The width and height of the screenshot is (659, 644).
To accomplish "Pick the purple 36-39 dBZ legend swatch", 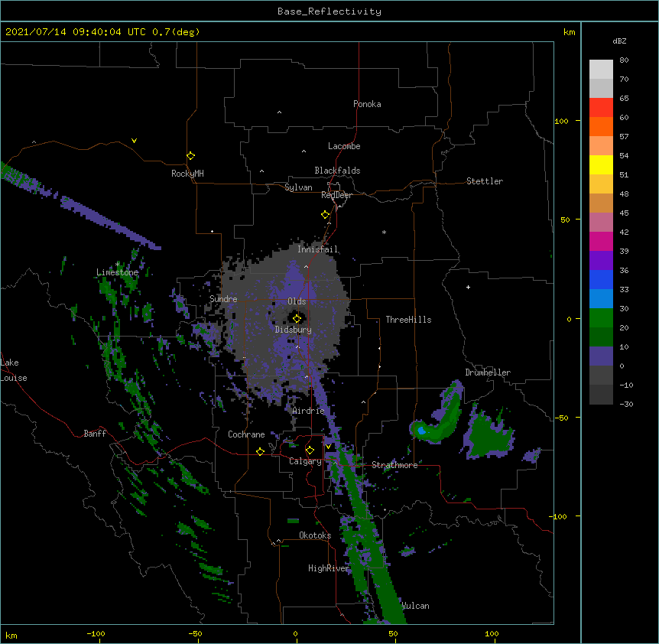I will [x=601, y=261].
